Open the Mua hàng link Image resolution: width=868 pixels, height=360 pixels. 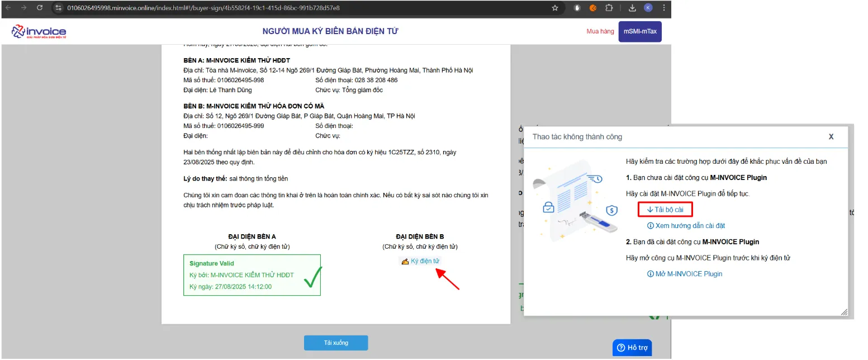[x=600, y=32]
